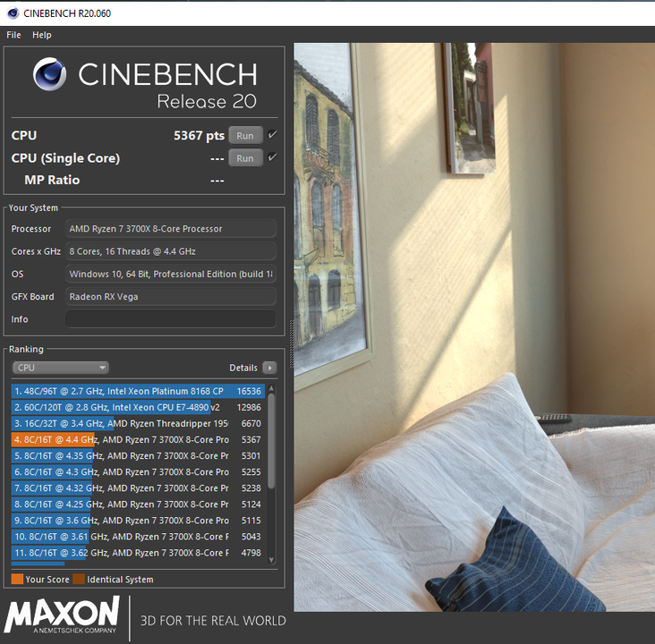Click the Cinebench app icon in title bar
The height and width of the screenshot is (644, 655).
tap(13, 13)
